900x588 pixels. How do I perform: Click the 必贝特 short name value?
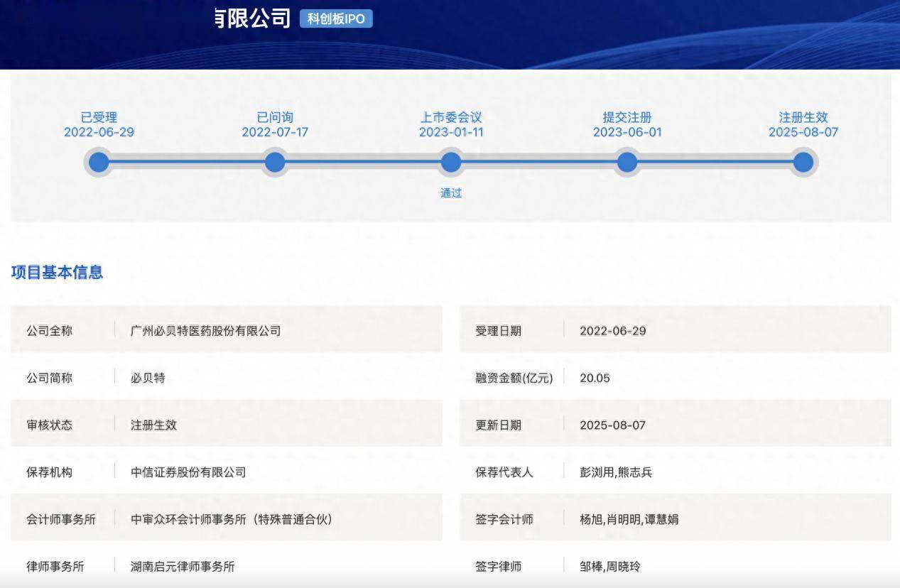coord(148,378)
